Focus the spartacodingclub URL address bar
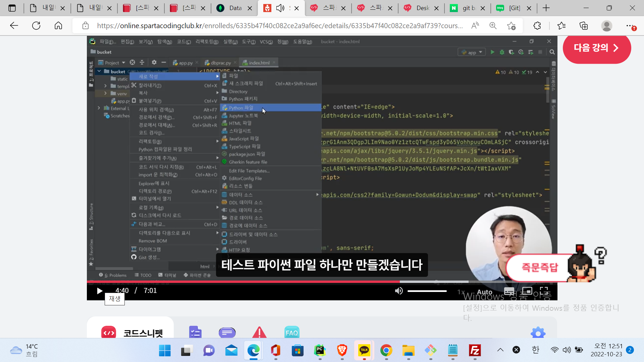This screenshot has width=644, height=362. (280, 26)
